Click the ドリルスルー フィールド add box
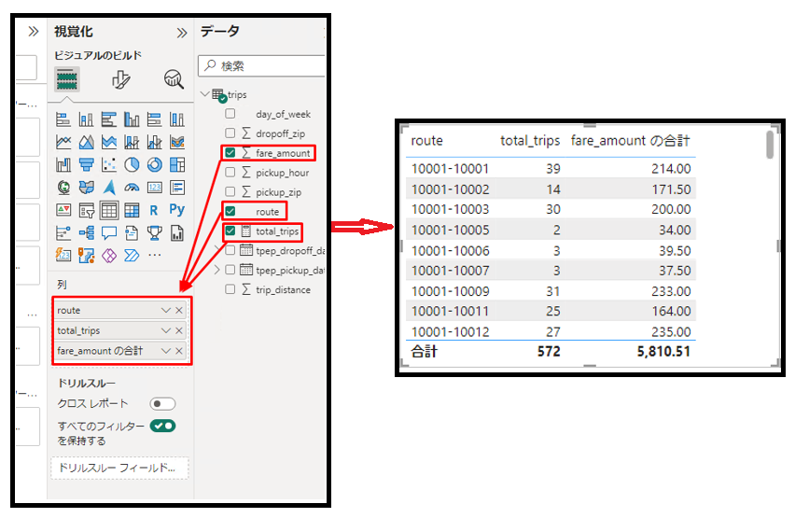This screenshot has height=532, width=809. pyautogui.click(x=119, y=468)
